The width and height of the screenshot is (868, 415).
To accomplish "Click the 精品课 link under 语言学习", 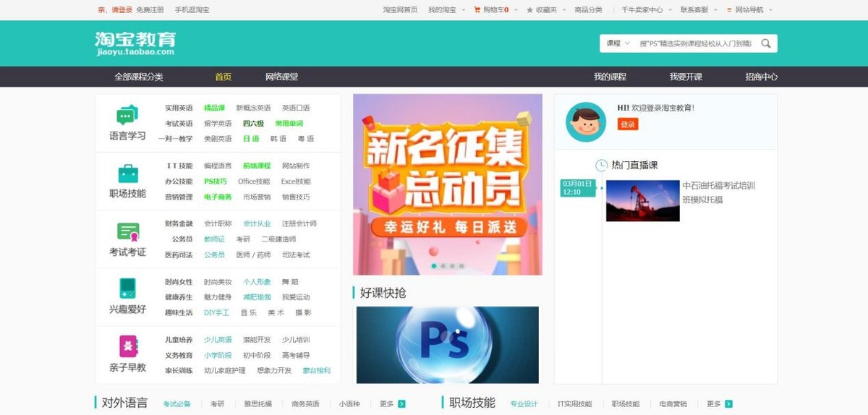I will [x=214, y=108].
